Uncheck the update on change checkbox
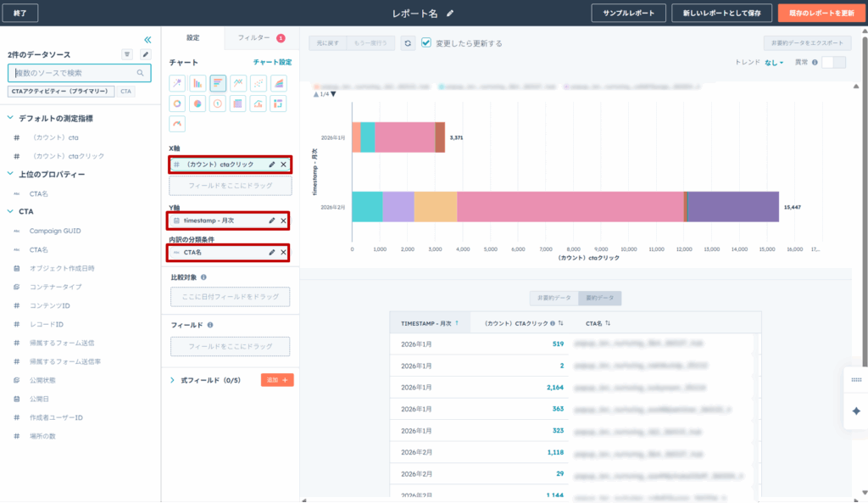This screenshot has height=503, width=868. [426, 42]
